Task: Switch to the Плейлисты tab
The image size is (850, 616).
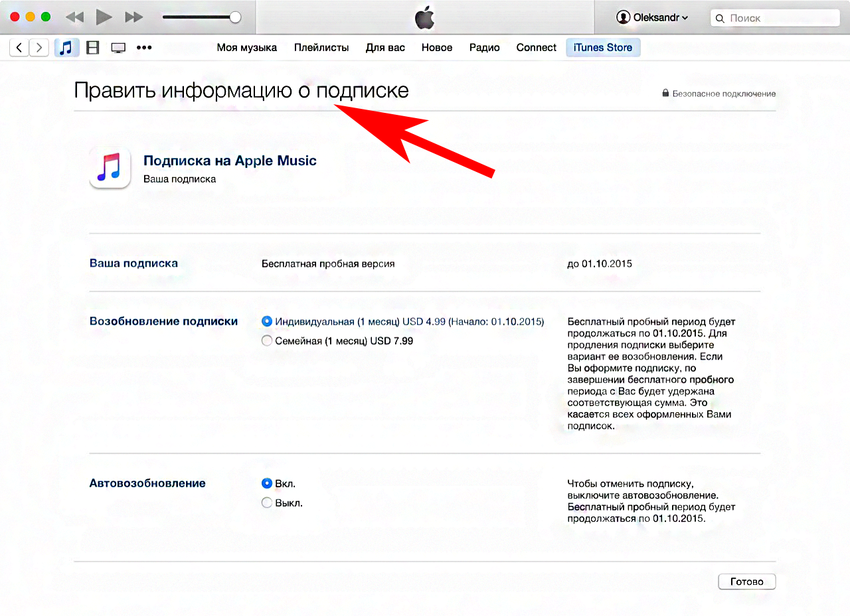Action: pos(321,47)
